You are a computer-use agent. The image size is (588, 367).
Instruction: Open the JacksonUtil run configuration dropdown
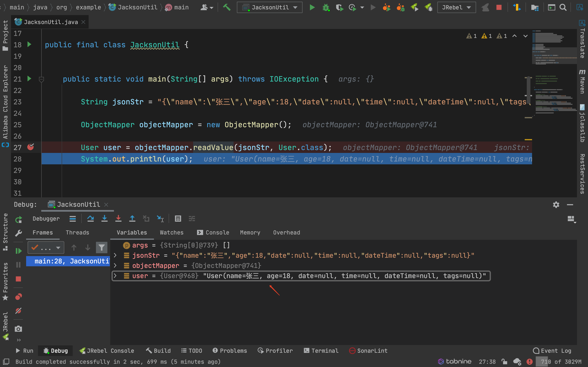270,7
